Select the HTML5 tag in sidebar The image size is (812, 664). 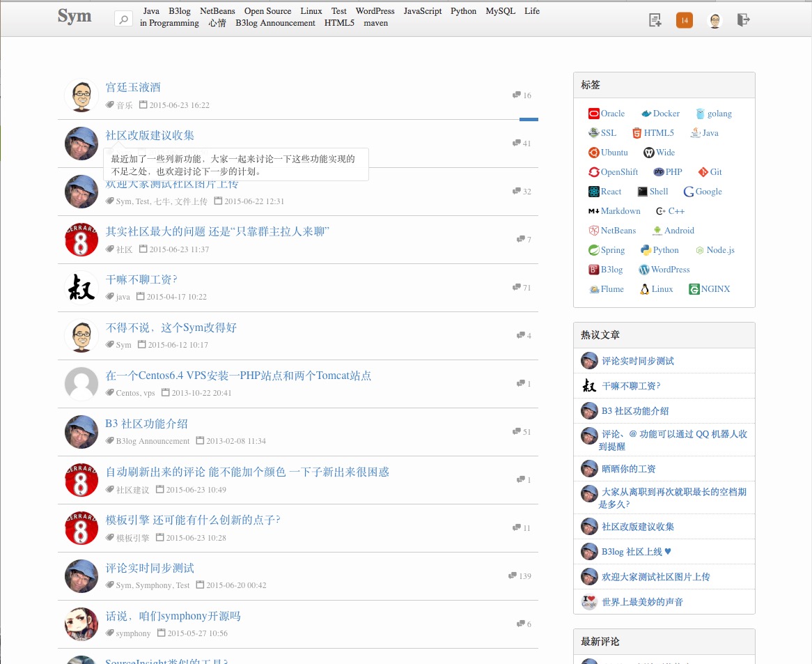[x=653, y=133]
